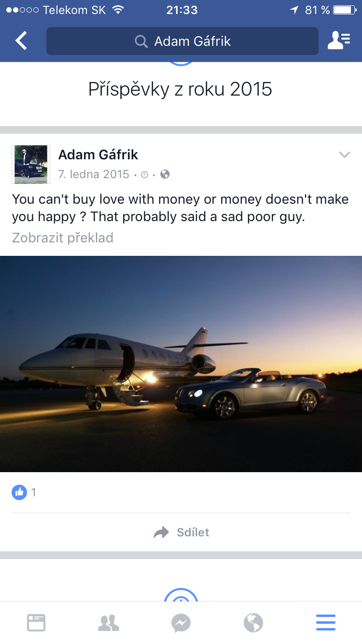View the blue like reaction icon
Screen dimensions: 362x644
click(x=19, y=492)
